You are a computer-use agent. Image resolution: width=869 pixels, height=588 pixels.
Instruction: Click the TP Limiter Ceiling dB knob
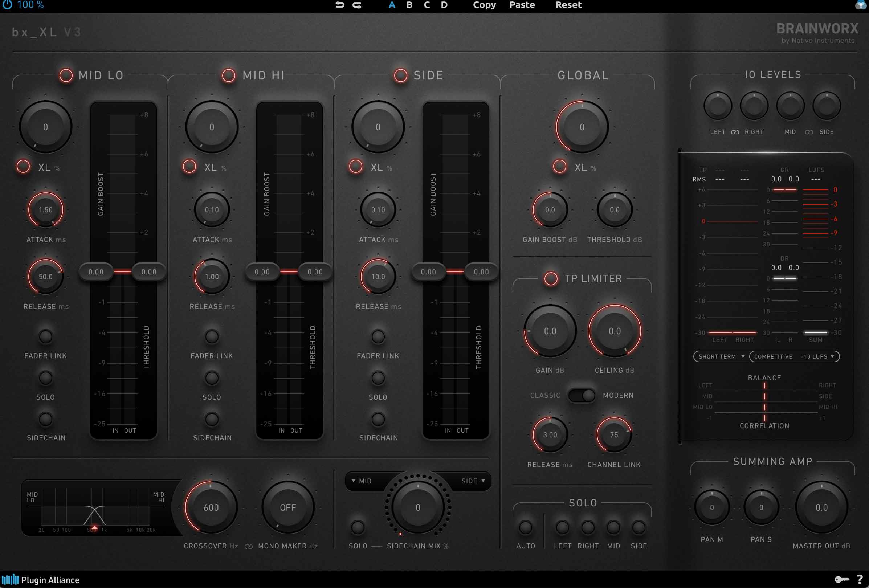click(614, 331)
